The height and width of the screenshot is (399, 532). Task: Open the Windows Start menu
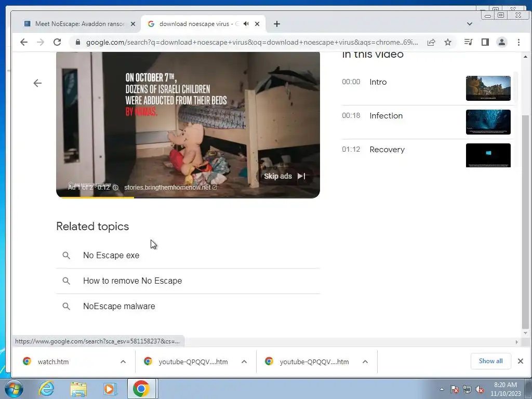[14, 389]
